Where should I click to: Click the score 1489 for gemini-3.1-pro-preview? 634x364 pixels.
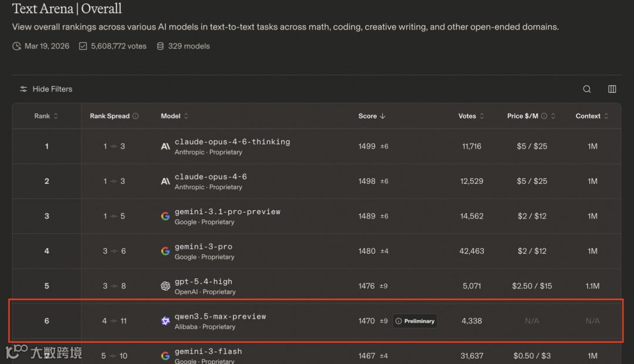pyautogui.click(x=367, y=217)
